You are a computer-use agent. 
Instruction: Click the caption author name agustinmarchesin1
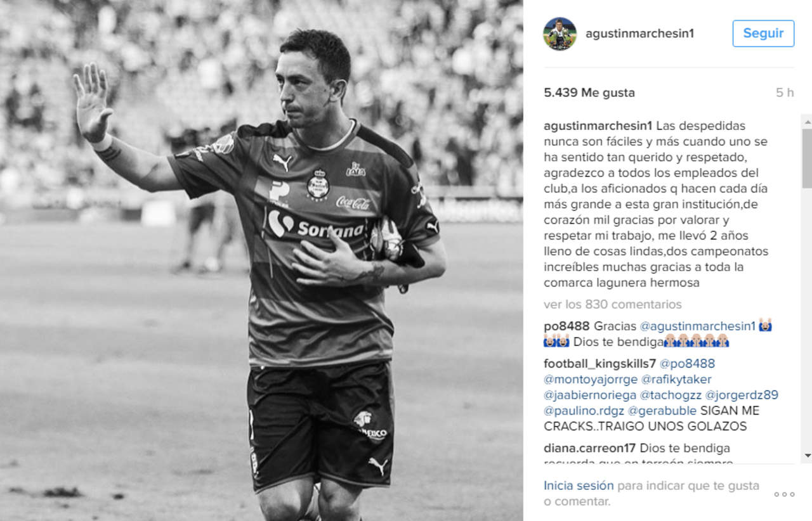598,125
